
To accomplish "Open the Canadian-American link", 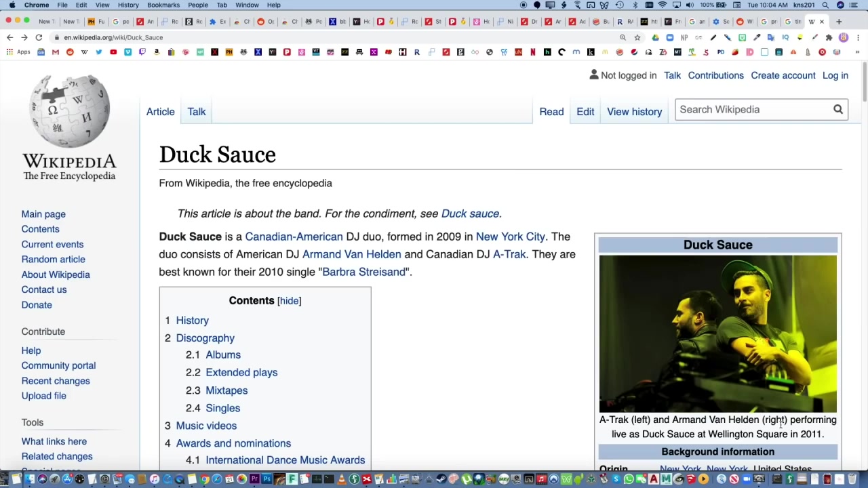I will tap(294, 237).
